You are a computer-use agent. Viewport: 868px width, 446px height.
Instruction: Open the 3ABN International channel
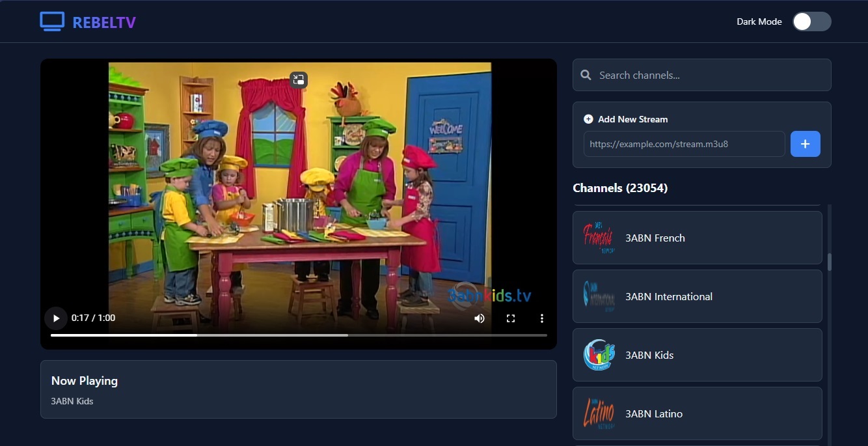697,296
